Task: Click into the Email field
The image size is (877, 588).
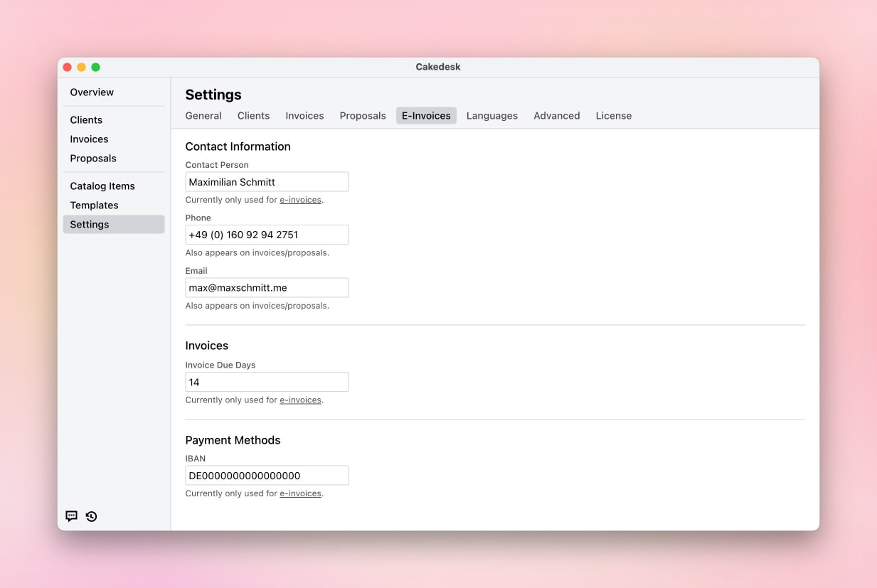Action: (x=267, y=288)
